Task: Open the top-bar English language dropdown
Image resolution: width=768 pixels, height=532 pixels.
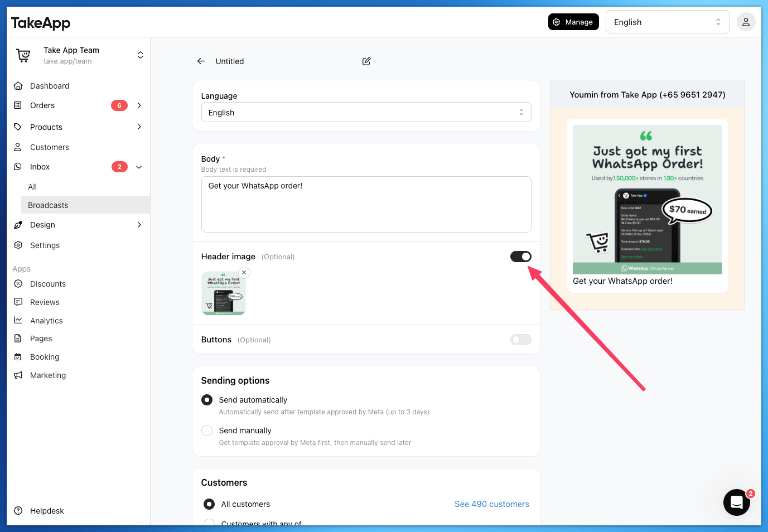Action: pos(668,22)
